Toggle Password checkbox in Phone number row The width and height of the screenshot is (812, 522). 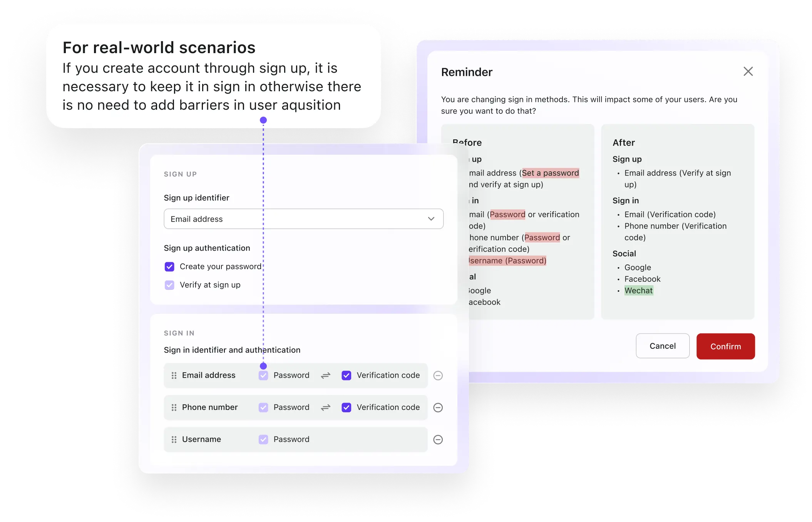(263, 407)
